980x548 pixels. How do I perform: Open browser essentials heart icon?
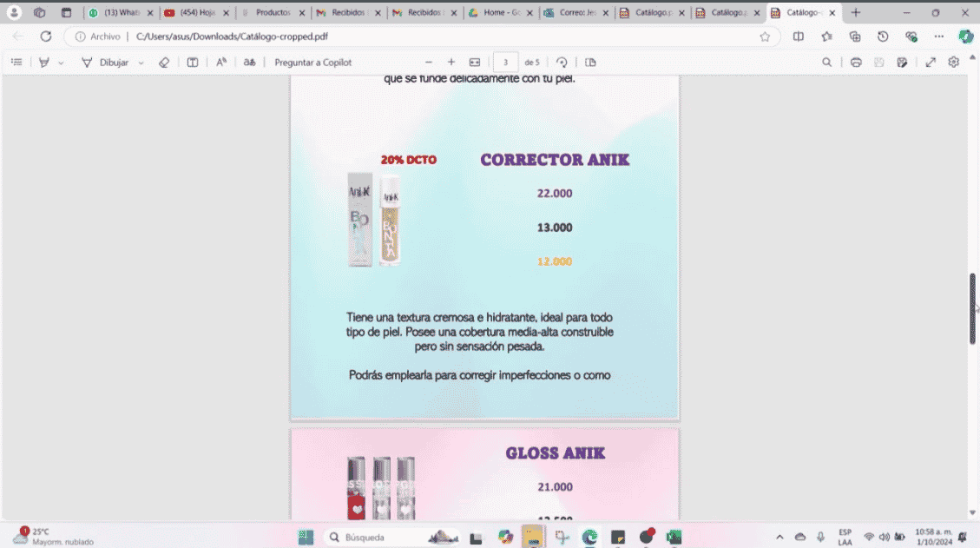[911, 36]
